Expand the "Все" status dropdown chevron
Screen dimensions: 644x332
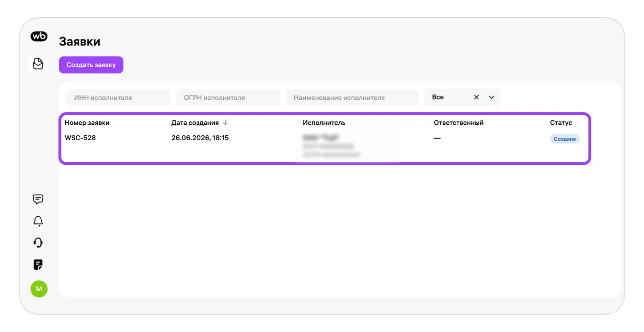(x=492, y=97)
